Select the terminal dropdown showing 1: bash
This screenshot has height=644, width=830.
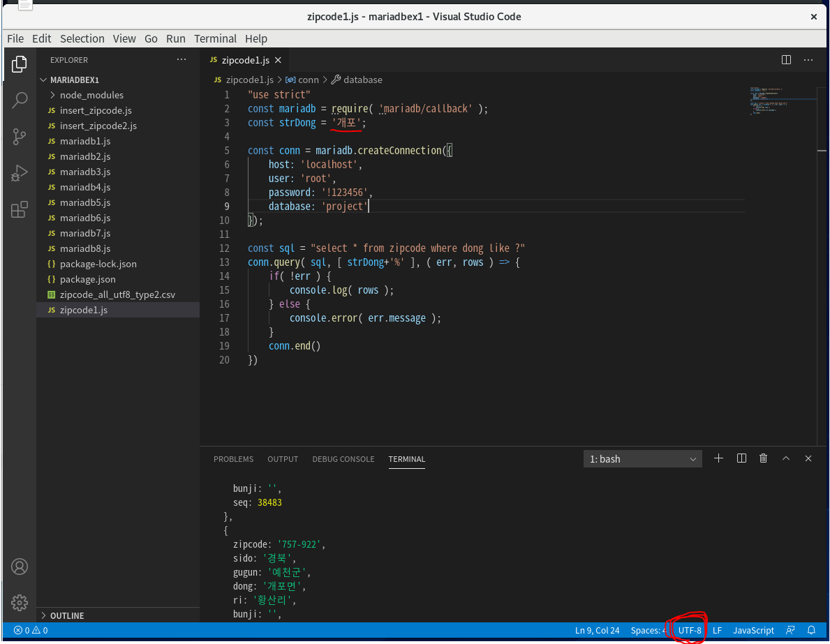click(x=643, y=459)
